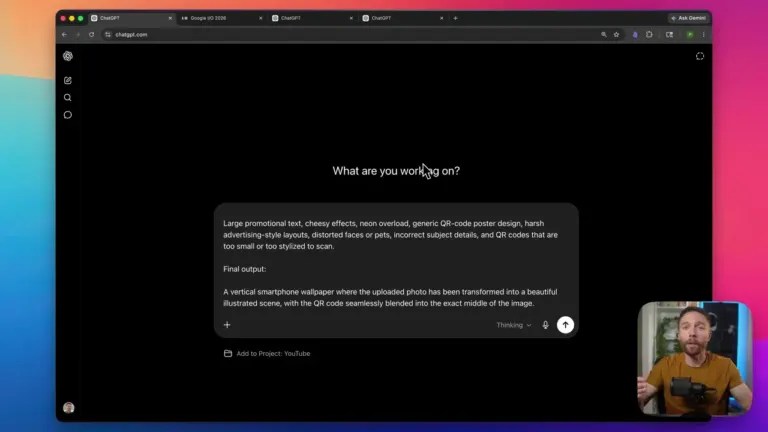Start voice dictation with microphone icon
The height and width of the screenshot is (432, 768).
[545, 325]
